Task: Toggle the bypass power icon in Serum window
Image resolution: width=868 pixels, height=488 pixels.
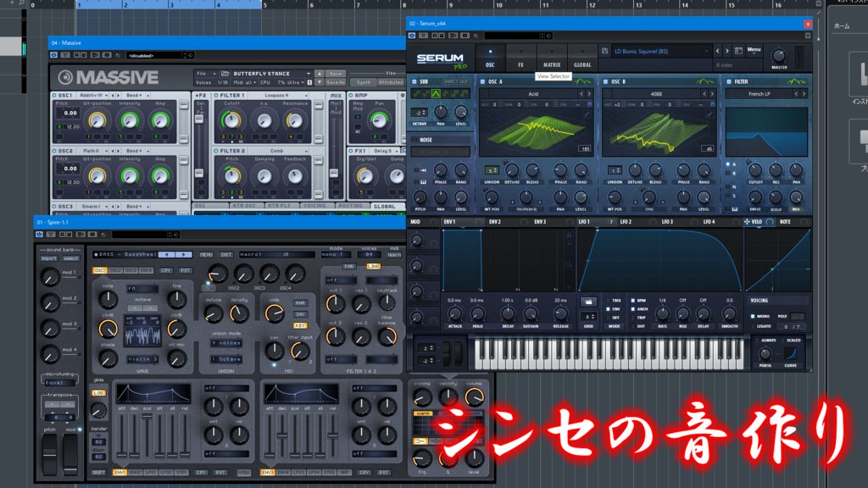Action: (x=412, y=36)
